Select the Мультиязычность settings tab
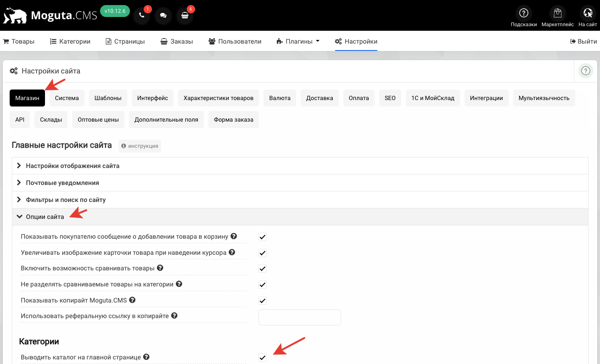The width and height of the screenshot is (600, 364). pyautogui.click(x=544, y=98)
